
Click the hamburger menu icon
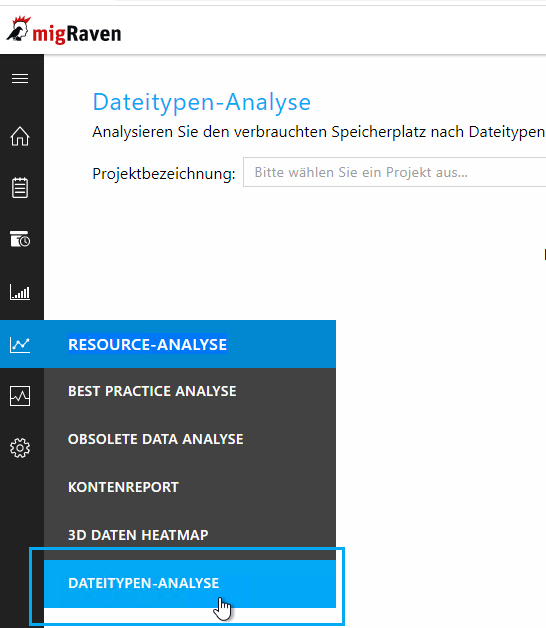click(20, 78)
